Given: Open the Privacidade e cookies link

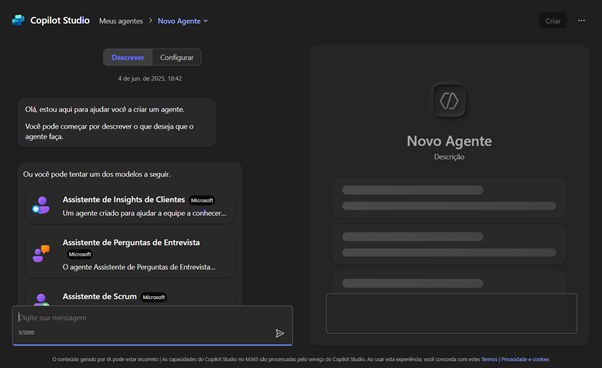Looking at the screenshot, I should point(525,360).
